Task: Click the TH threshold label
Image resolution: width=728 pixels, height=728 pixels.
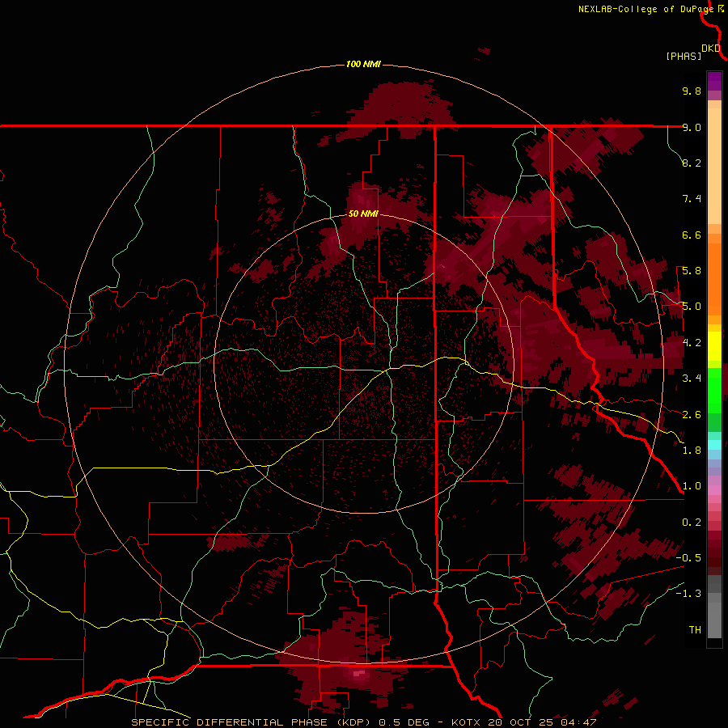Action: tap(695, 630)
